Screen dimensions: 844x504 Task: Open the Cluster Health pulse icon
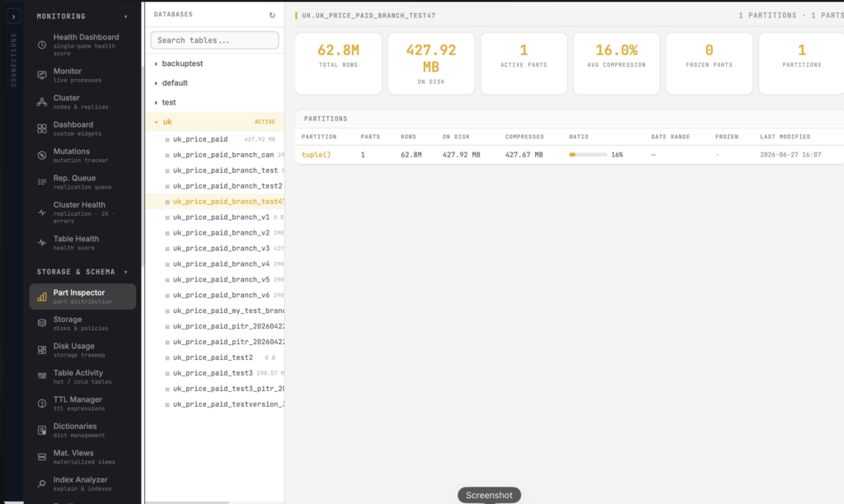click(42, 212)
